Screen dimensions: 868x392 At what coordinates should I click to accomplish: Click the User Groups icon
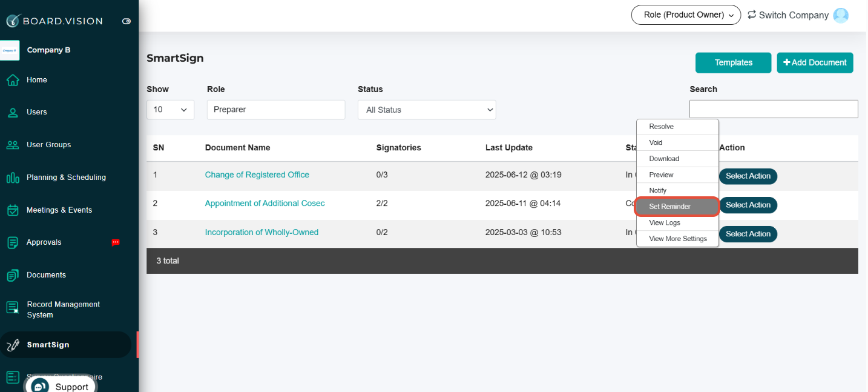13,145
